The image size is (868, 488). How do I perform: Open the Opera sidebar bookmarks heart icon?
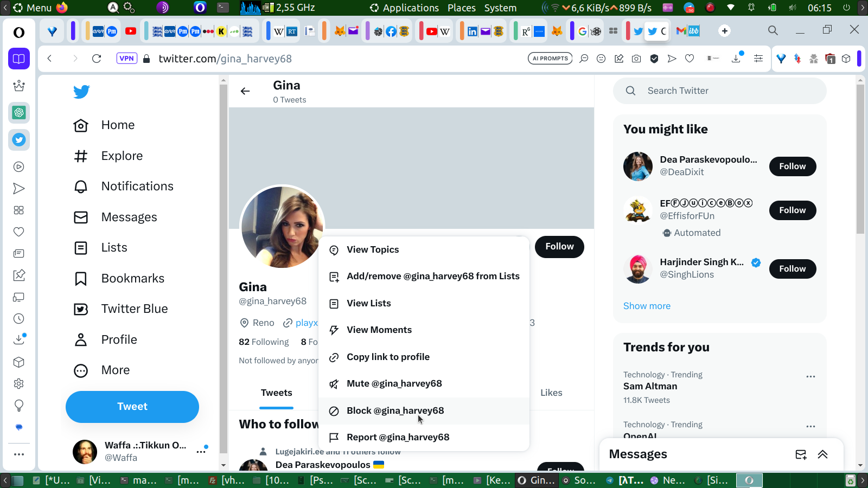coord(19,232)
